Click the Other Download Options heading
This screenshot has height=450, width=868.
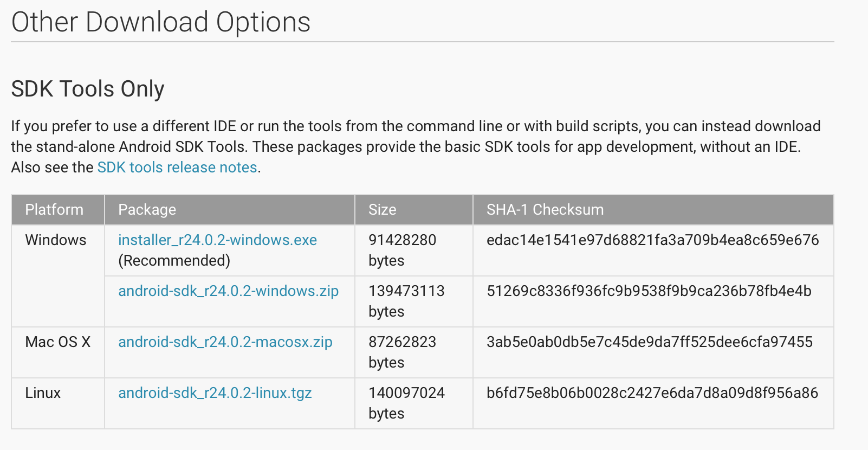coord(161,23)
